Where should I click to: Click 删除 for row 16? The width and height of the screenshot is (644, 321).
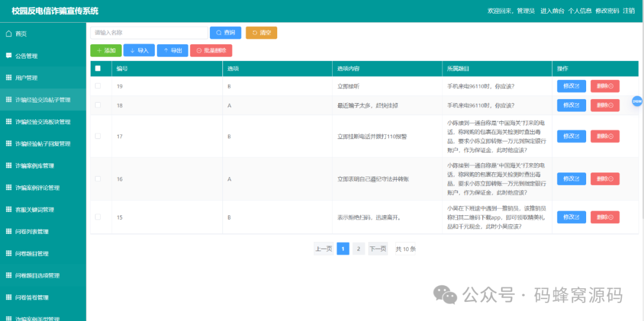coord(605,179)
